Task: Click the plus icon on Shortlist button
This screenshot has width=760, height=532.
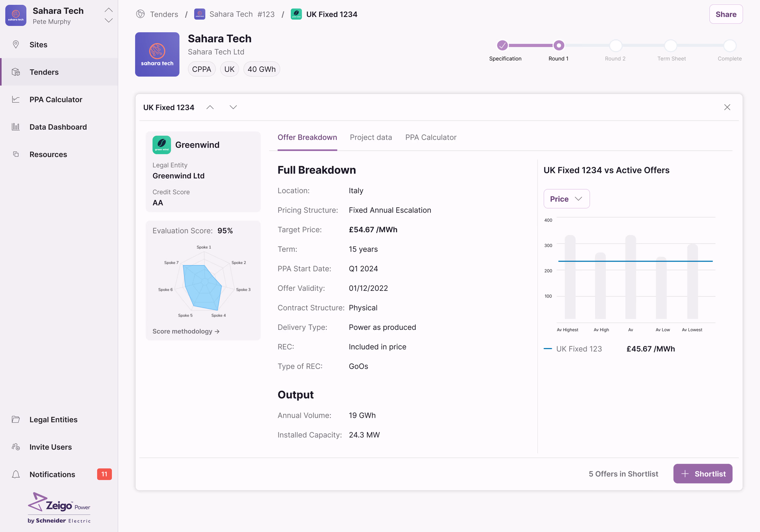Action: point(685,474)
